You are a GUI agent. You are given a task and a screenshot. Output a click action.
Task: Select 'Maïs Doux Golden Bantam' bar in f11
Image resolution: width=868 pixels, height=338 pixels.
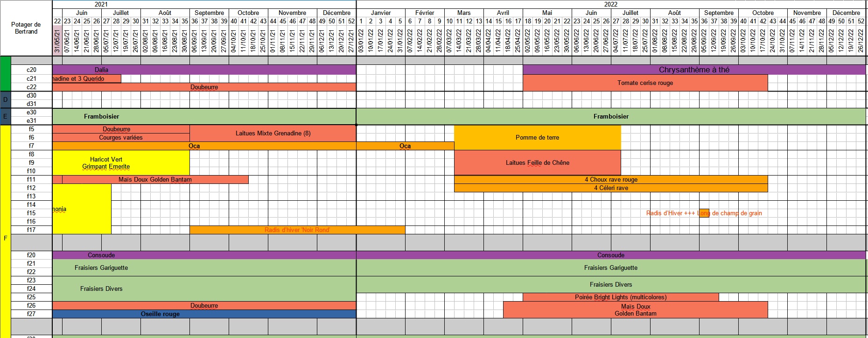[x=155, y=180]
